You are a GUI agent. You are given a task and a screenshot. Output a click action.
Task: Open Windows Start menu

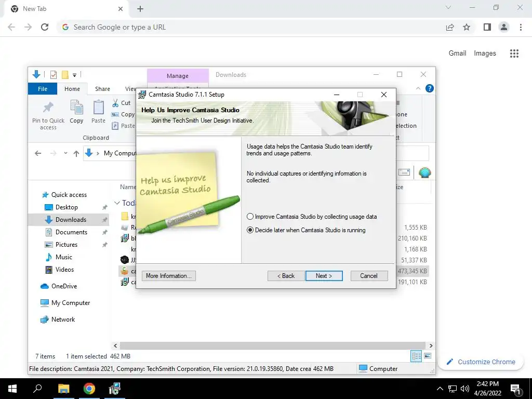click(12, 389)
